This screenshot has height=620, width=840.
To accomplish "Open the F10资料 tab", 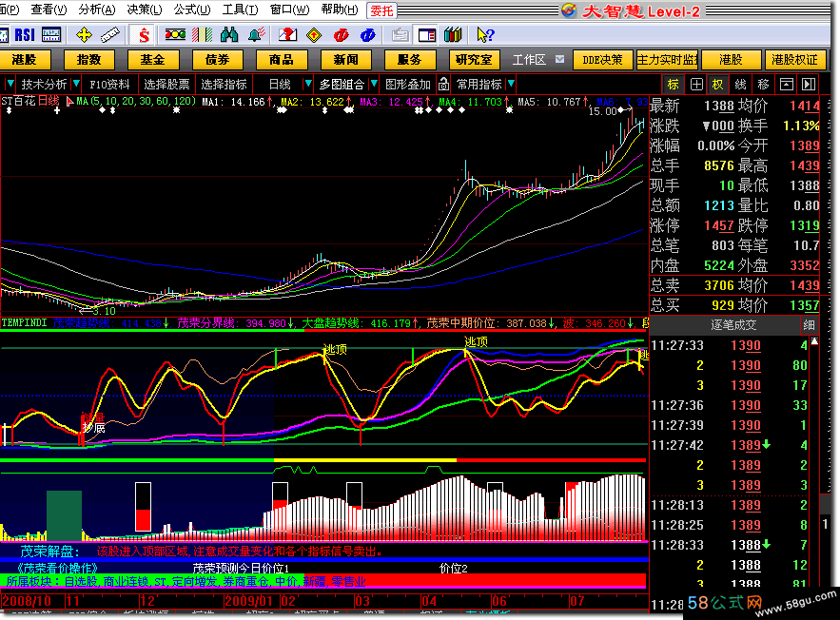I will [109, 84].
